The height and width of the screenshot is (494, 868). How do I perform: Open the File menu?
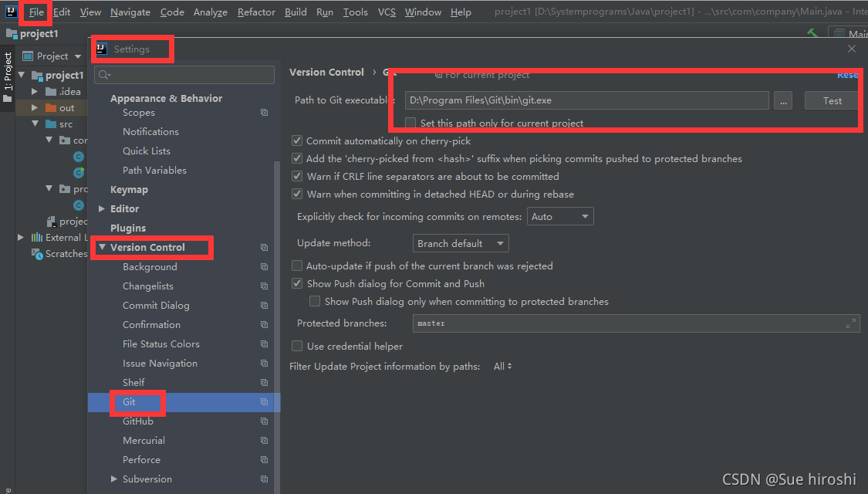point(36,12)
